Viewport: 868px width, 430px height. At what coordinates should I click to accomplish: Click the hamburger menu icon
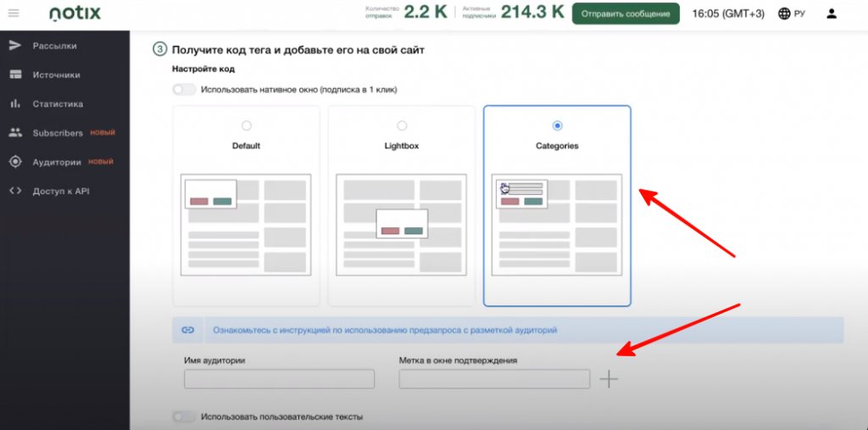(x=14, y=14)
